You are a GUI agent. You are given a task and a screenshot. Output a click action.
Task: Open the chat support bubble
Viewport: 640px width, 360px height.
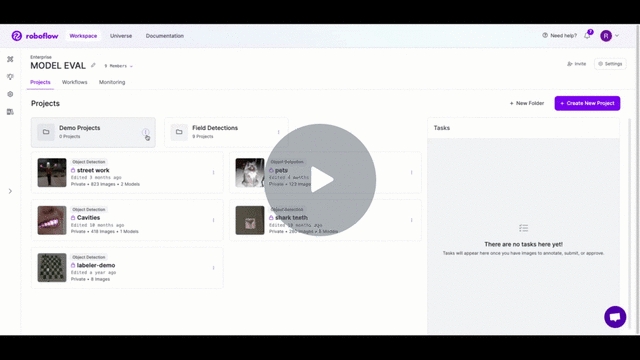(615, 317)
